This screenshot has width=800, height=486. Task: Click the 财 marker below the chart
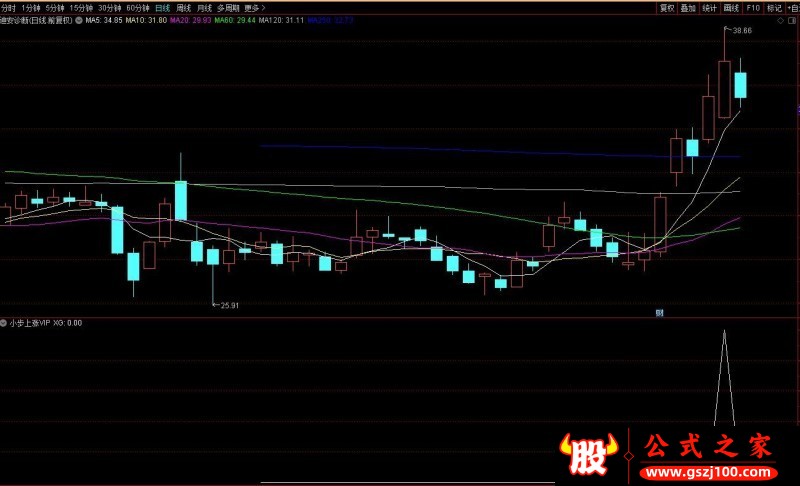coord(660,313)
